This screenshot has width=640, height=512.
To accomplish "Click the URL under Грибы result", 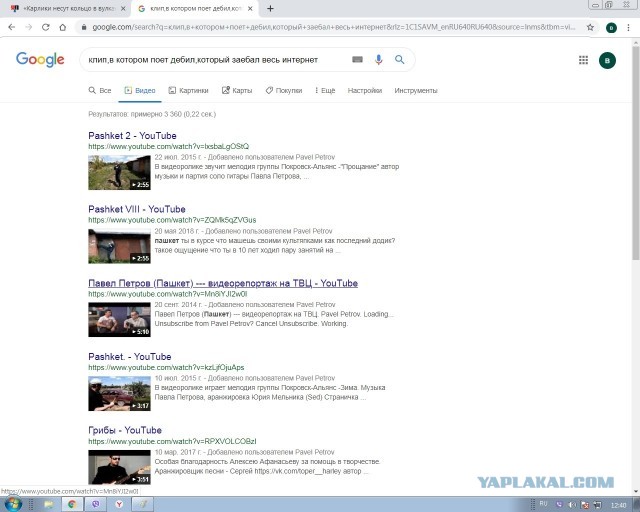I will pyautogui.click(x=172, y=441).
